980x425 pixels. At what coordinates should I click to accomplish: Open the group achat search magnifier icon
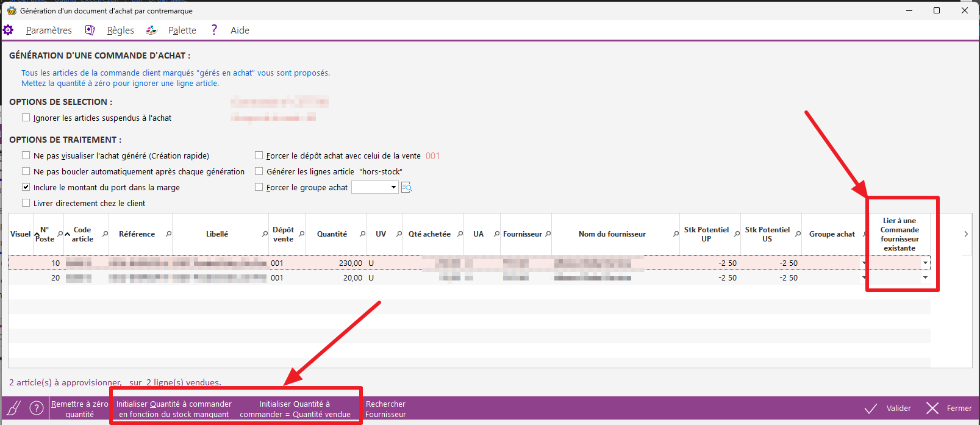[x=407, y=187]
